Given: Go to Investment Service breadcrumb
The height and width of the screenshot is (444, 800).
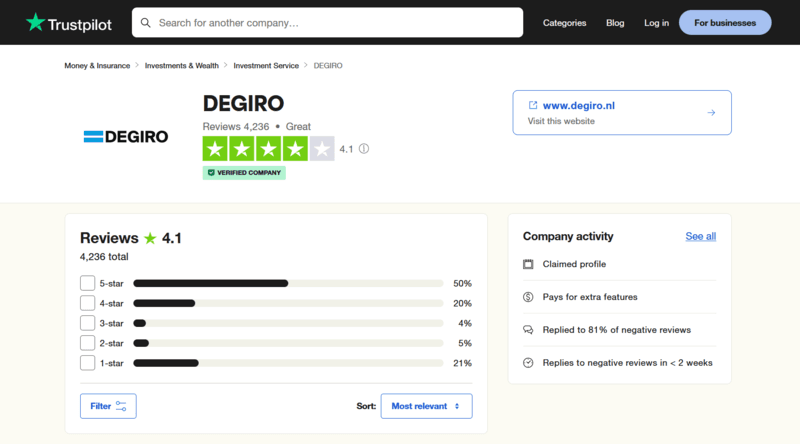Looking at the screenshot, I should [266, 65].
